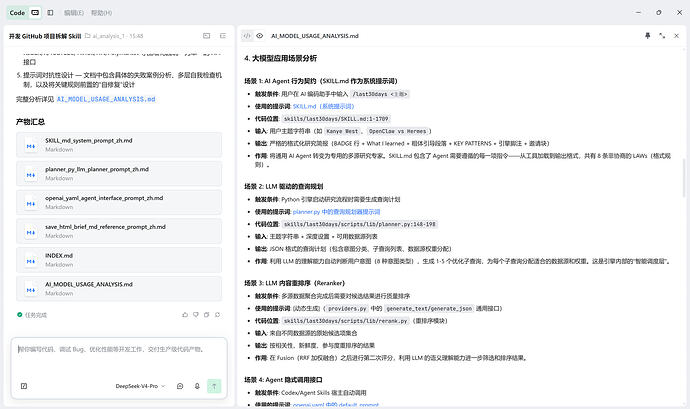Open the DeepSeek-V4-Pro model dropdown
Viewport: 690px width, 409px height.
coord(140,386)
